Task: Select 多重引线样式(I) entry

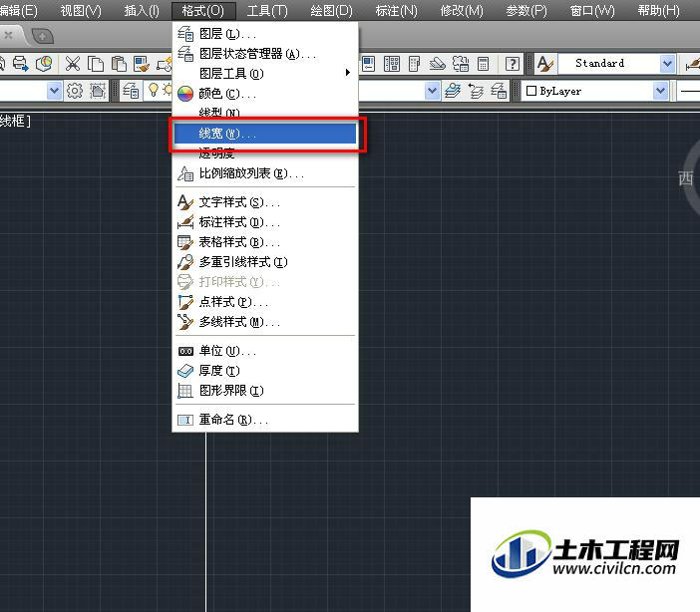Action: pos(265,261)
